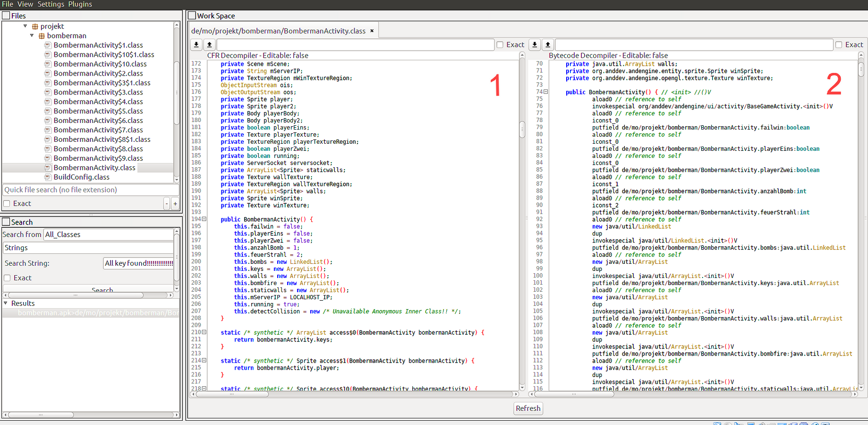The image size is (868, 425).
Task: Click the Refresh button
Action: click(x=528, y=408)
